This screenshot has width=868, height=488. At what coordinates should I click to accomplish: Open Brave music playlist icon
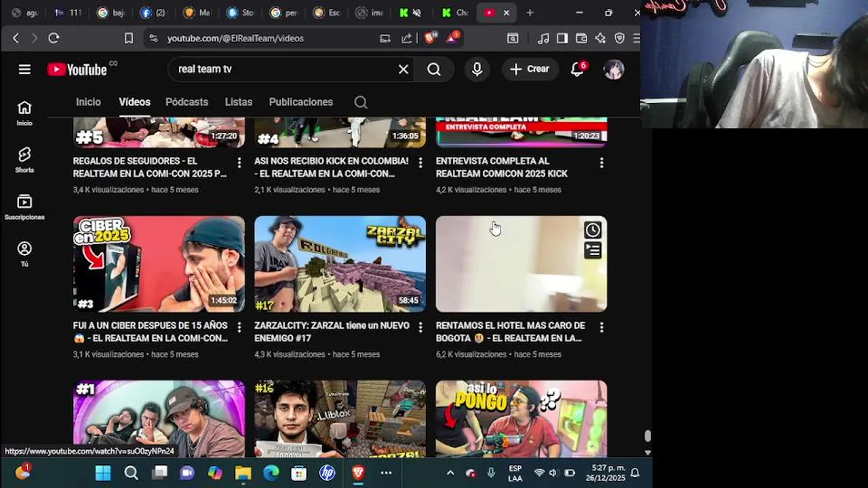coord(543,39)
